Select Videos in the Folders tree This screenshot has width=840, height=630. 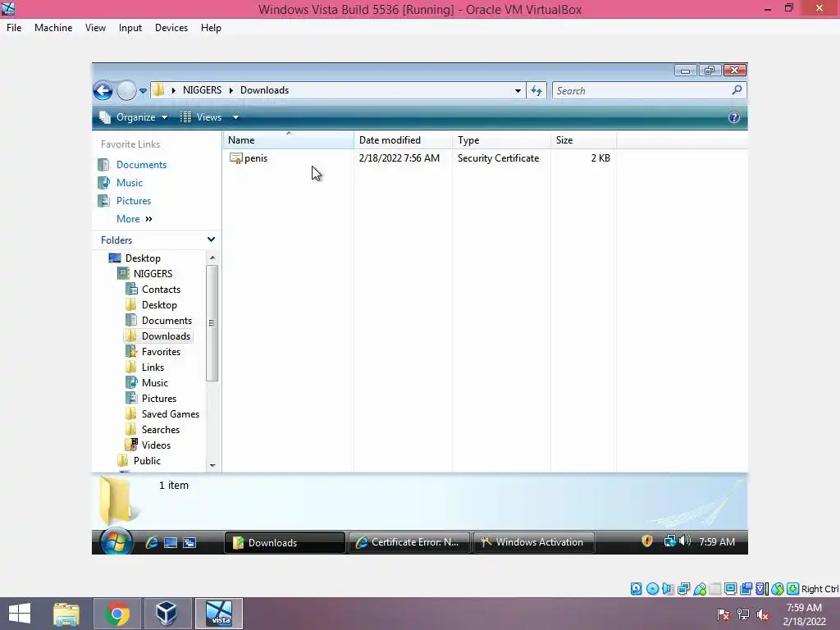pos(156,445)
